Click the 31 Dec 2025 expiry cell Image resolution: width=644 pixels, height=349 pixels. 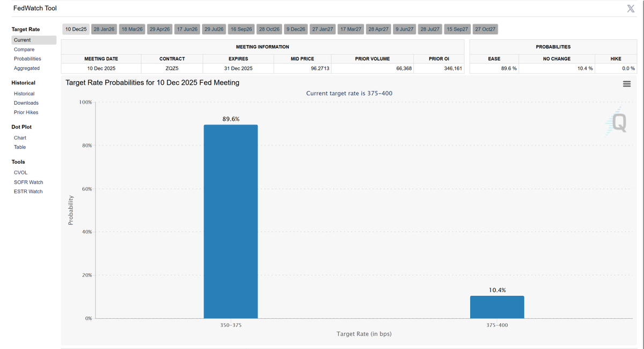pos(238,68)
